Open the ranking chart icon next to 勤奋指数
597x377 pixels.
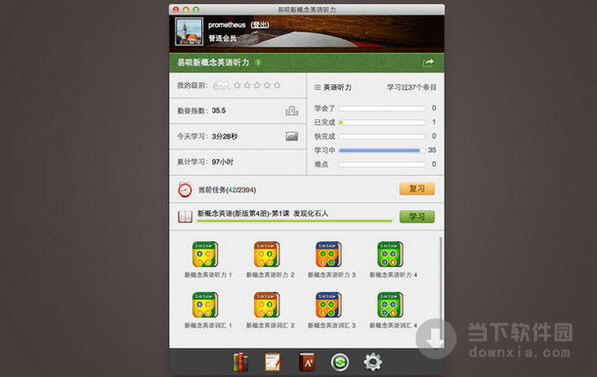point(292,111)
